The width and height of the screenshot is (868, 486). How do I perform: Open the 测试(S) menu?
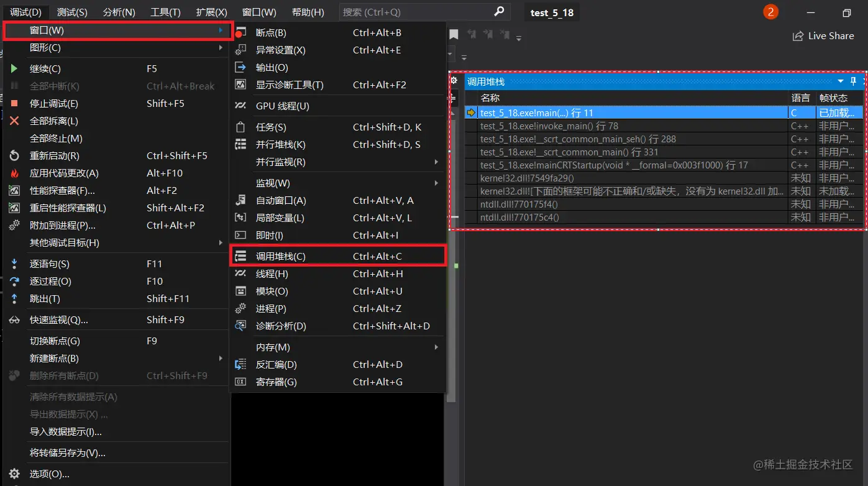[x=72, y=12]
